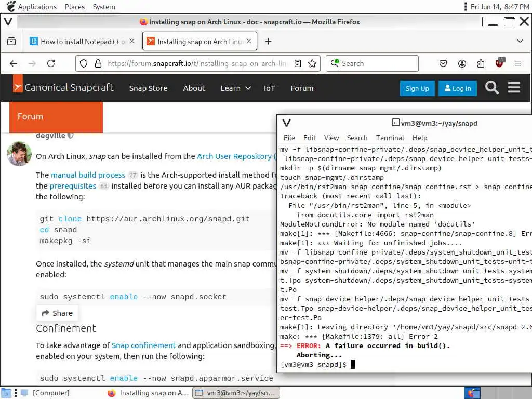This screenshot has height=399, width=532.
Task: Open the Firefox account icon
Action: 462,63
